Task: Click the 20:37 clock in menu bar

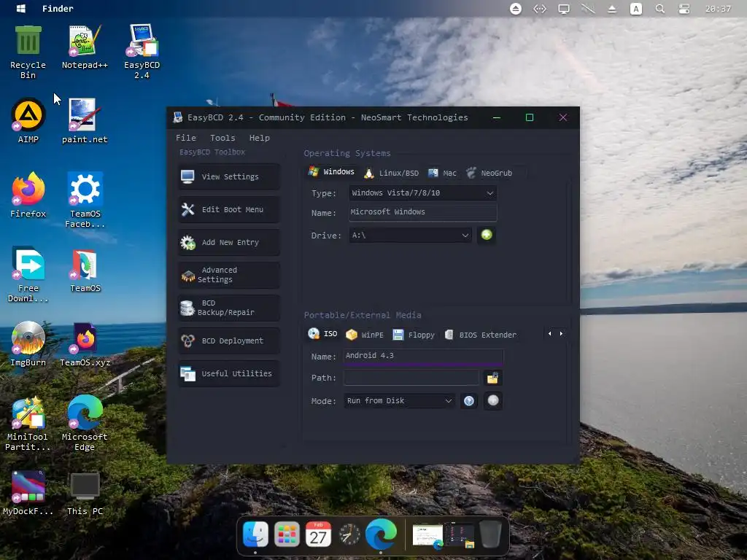Action: coord(718,9)
